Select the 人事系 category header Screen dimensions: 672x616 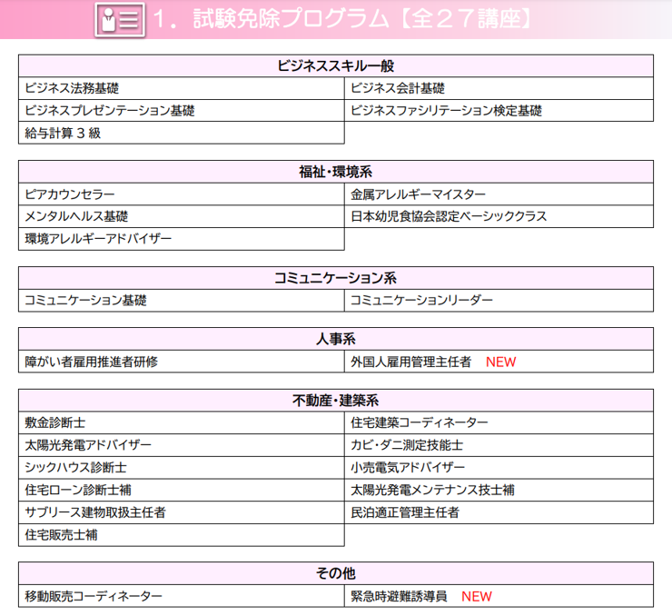[336, 339]
